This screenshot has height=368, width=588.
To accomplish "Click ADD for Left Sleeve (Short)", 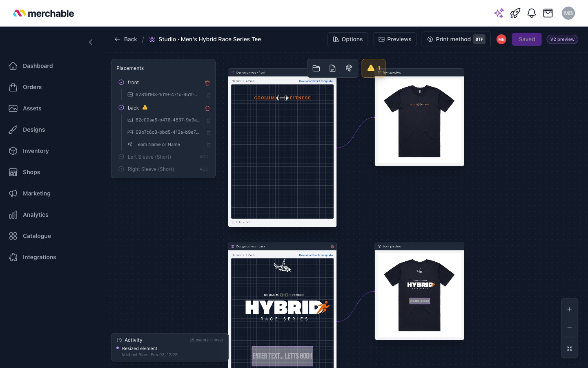I will 204,157.
